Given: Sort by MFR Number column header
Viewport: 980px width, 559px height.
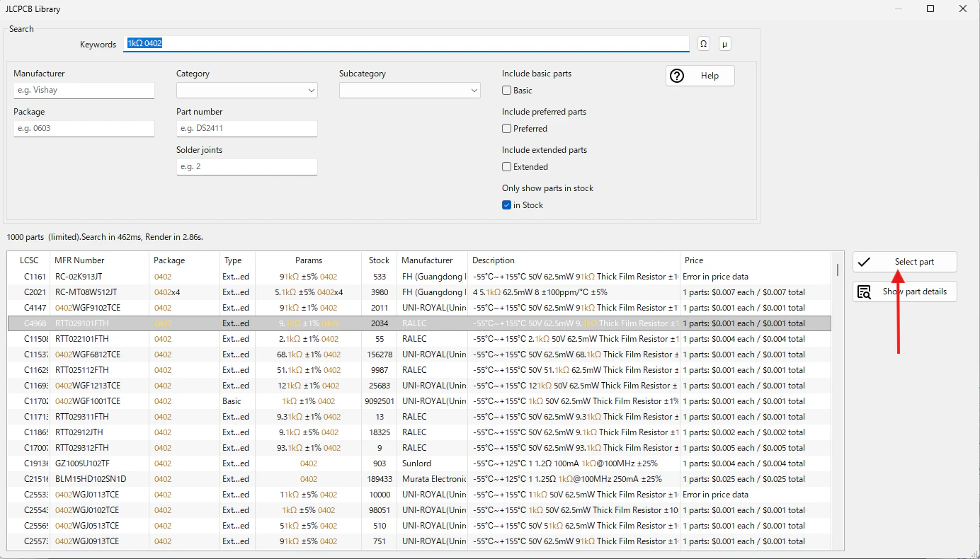Looking at the screenshot, I should (99, 260).
